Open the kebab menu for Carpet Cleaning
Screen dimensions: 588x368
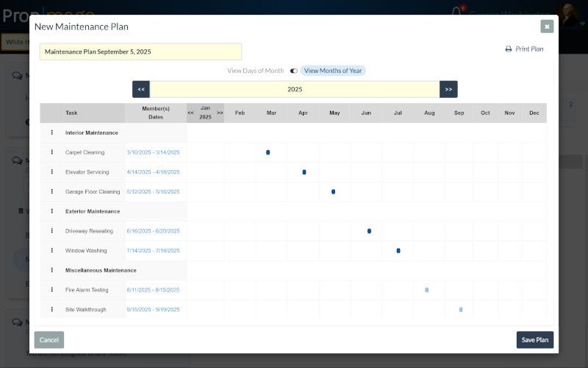[52, 152]
